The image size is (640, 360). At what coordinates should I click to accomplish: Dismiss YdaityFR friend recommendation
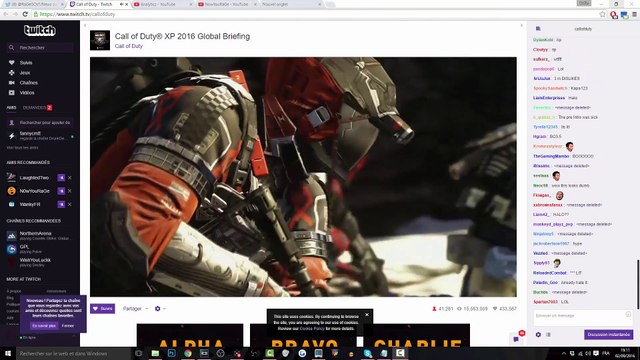70,204
